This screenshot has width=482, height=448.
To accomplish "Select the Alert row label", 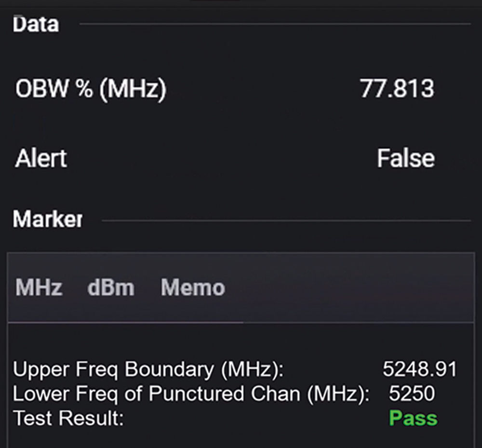I will pyautogui.click(x=41, y=158).
